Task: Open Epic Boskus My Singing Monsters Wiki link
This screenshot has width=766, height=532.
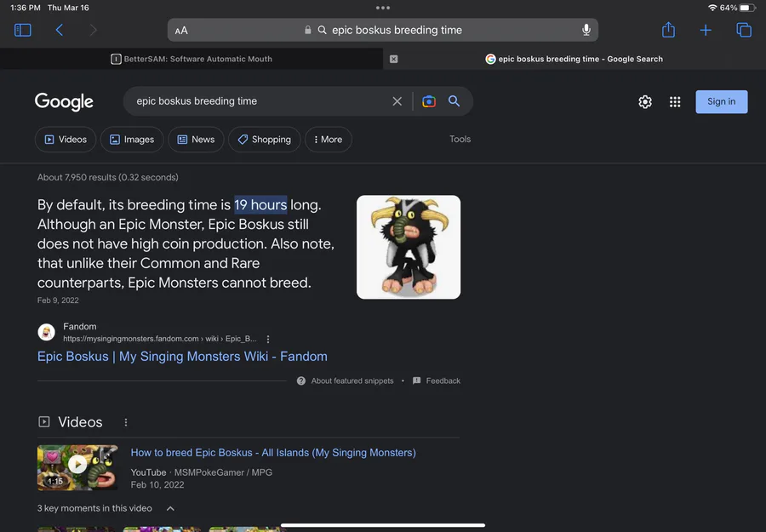Action: tap(182, 357)
